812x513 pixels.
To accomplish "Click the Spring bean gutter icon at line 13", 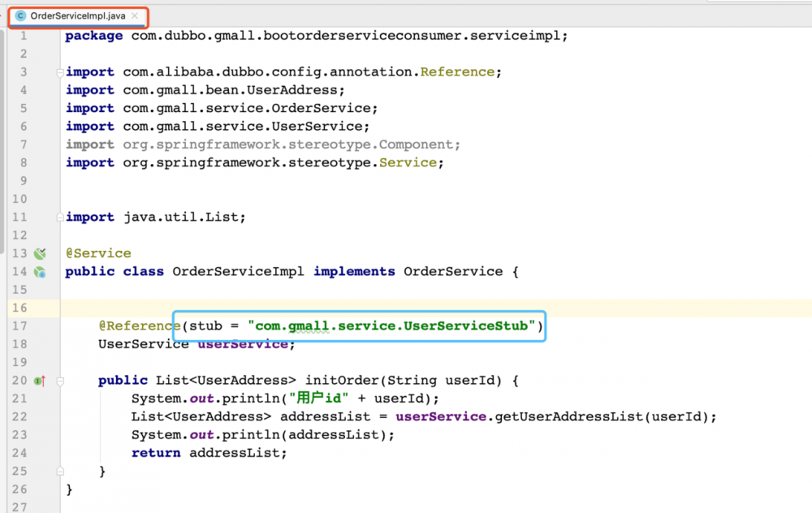I will (x=40, y=253).
